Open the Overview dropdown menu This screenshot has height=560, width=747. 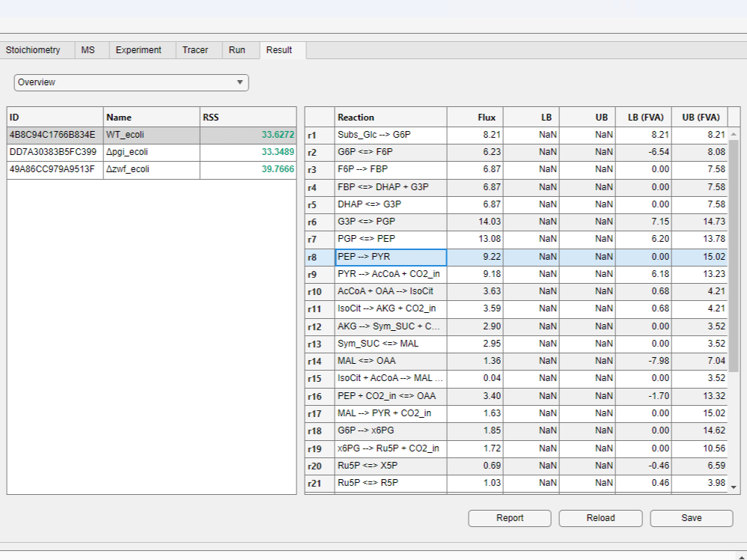[131, 82]
